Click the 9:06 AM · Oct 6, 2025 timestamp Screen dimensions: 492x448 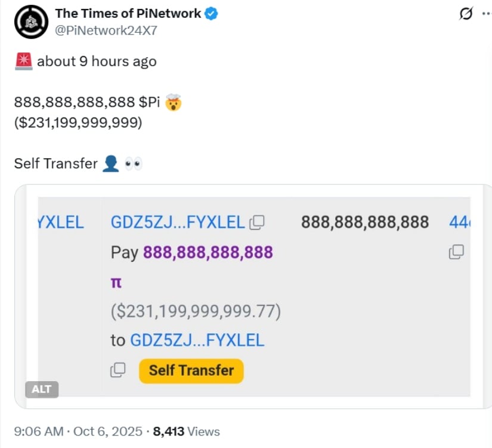[x=78, y=431]
